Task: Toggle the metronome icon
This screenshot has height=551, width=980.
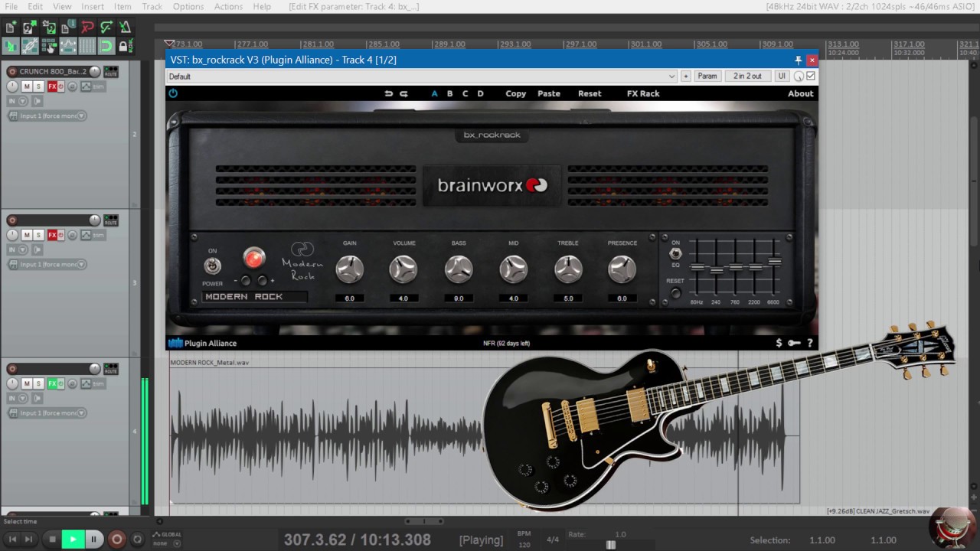Action: click(126, 28)
